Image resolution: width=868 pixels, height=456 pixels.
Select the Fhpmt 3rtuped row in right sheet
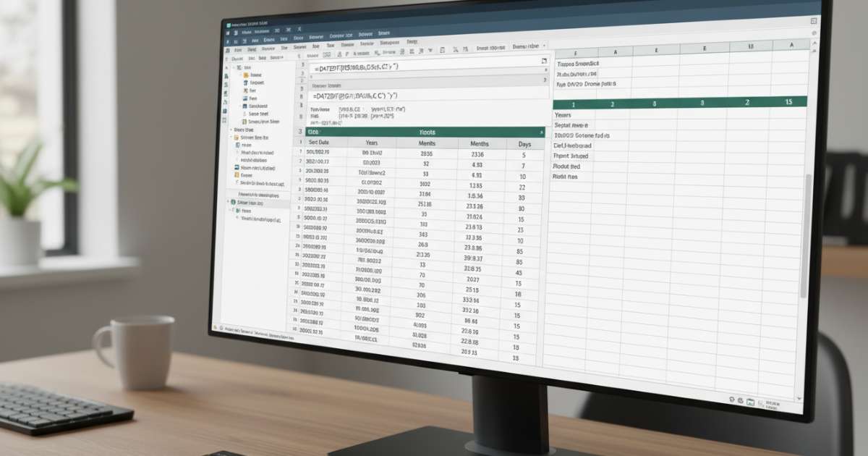571,156
